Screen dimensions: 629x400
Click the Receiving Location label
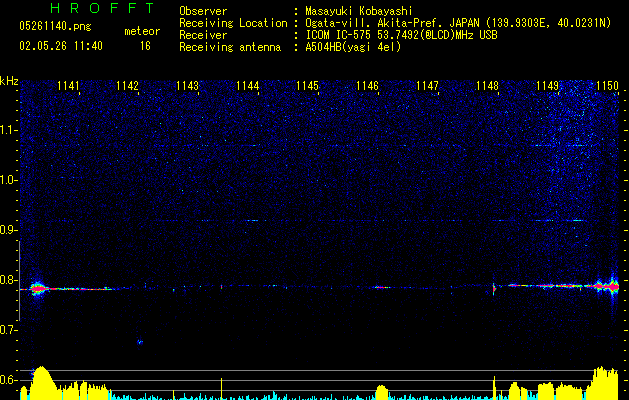(x=233, y=23)
